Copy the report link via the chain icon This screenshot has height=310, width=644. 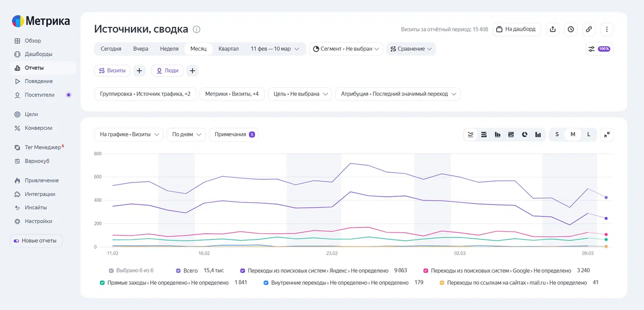[x=589, y=29]
